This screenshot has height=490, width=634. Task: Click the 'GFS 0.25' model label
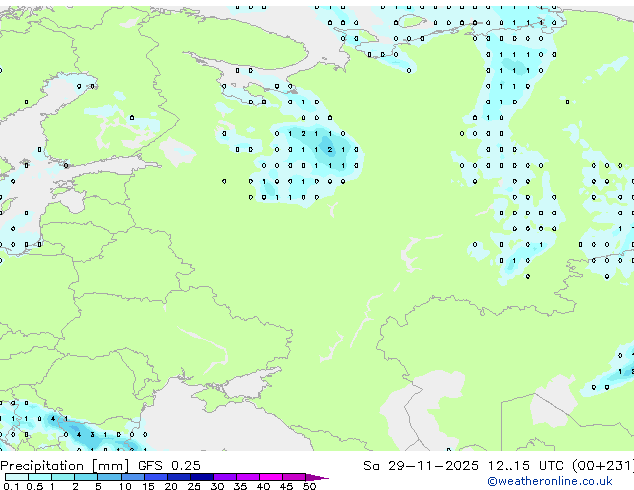click(x=169, y=466)
